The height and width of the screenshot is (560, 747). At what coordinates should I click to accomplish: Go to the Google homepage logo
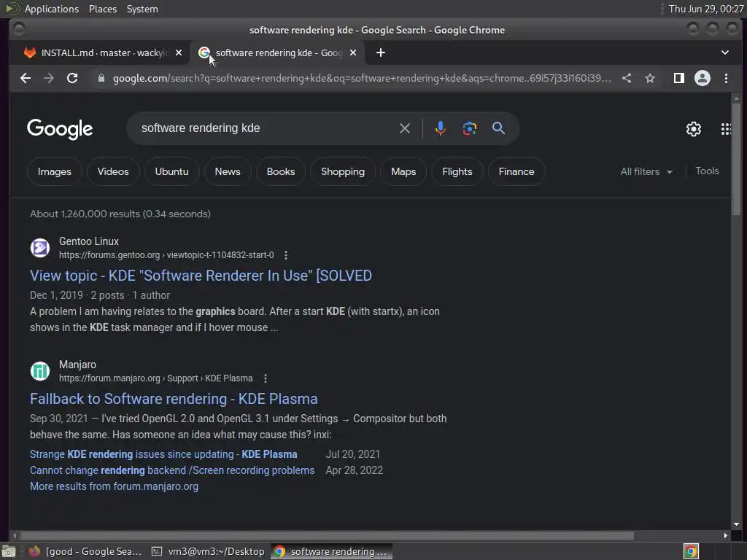60,129
